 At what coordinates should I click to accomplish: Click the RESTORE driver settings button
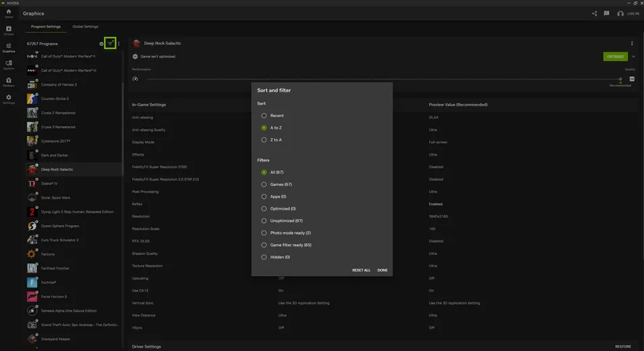pos(622,346)
